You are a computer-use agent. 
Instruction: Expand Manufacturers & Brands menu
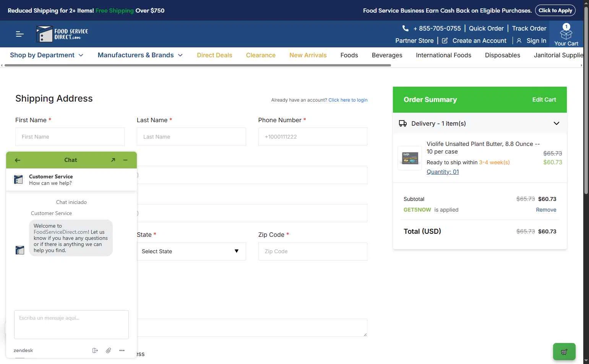click(x=140, y=55)
